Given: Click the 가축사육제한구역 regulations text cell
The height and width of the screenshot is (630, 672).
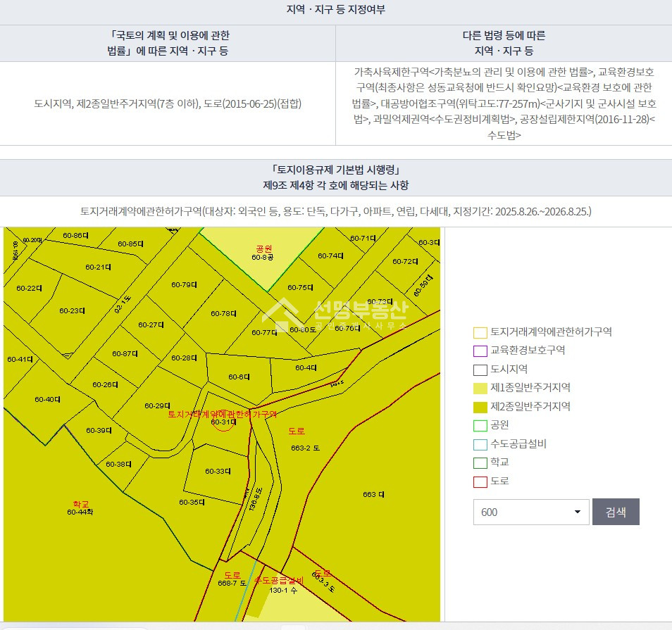Looking at the screenshot, I should pos(504,103).
